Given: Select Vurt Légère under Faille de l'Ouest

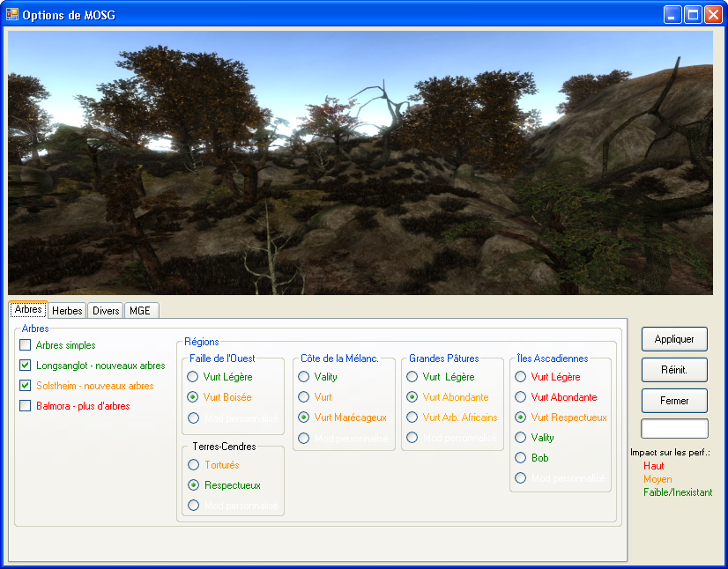Looking at the screenshot, I should (x=193, y=376).
